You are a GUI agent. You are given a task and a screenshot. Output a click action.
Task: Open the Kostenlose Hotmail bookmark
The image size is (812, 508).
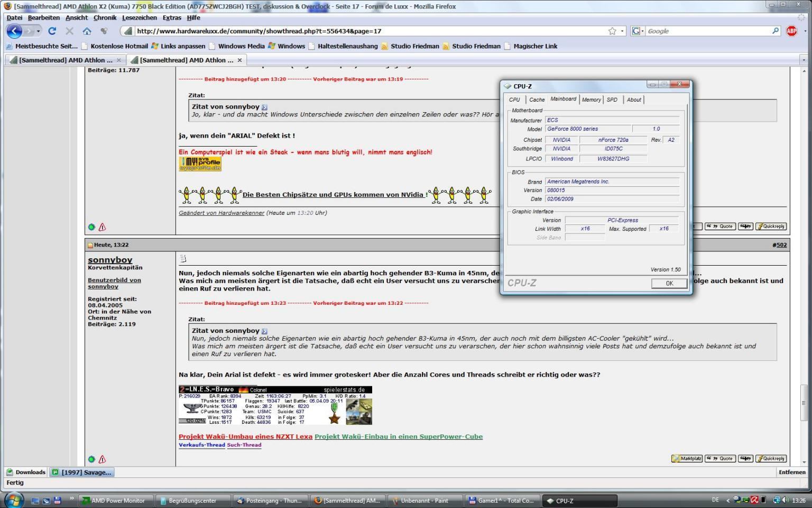tap(115, 46)
